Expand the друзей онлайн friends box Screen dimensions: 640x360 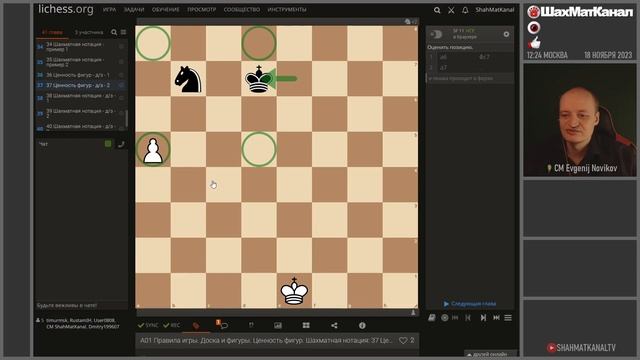[x=490, y=354]
